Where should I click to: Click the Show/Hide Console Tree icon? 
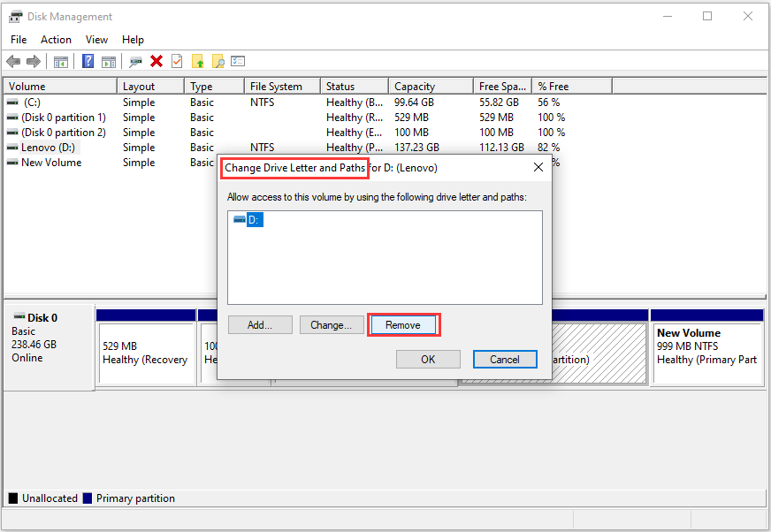click(x=61, y=61)
